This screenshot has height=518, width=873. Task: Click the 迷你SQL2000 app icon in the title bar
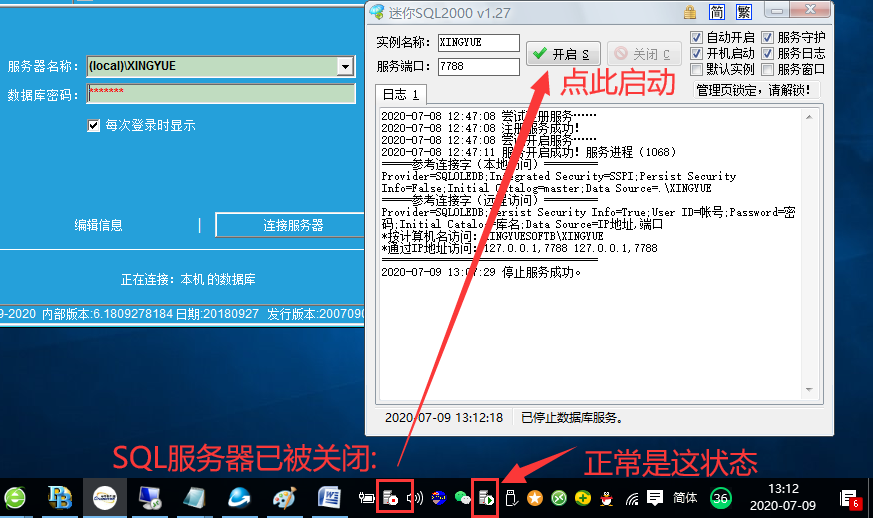point(377,12)
